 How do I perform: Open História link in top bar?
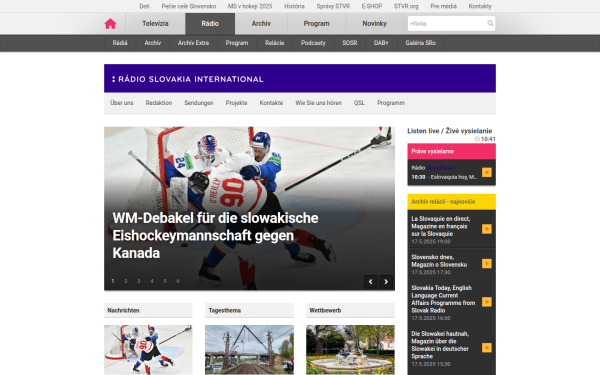294,6
